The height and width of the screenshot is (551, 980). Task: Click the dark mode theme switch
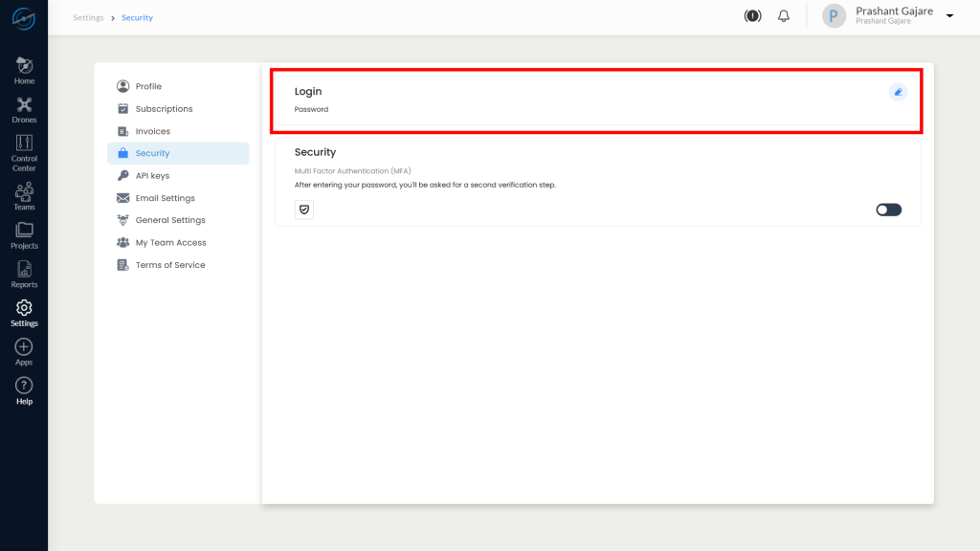(x=752, y=15)
